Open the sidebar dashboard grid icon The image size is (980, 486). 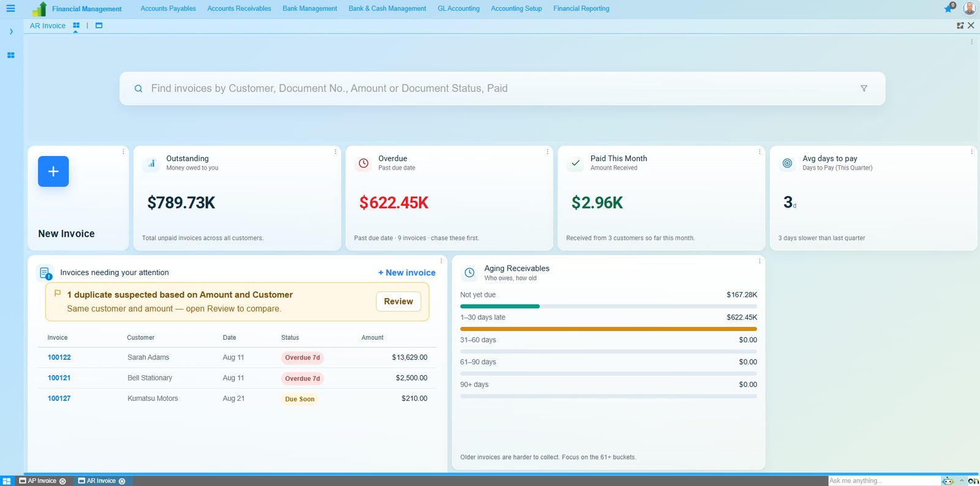(x=10, y=55)
